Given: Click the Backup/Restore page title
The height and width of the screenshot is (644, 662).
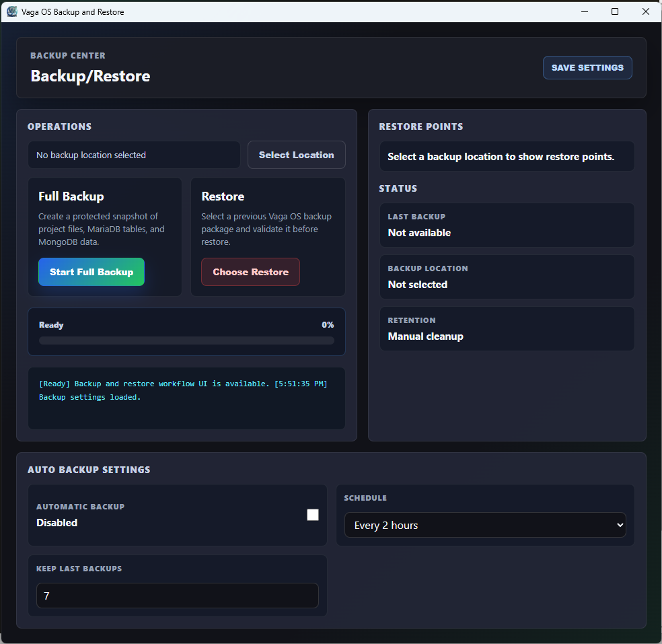Looking at the screenshot, I should click(x=90, y=76).
